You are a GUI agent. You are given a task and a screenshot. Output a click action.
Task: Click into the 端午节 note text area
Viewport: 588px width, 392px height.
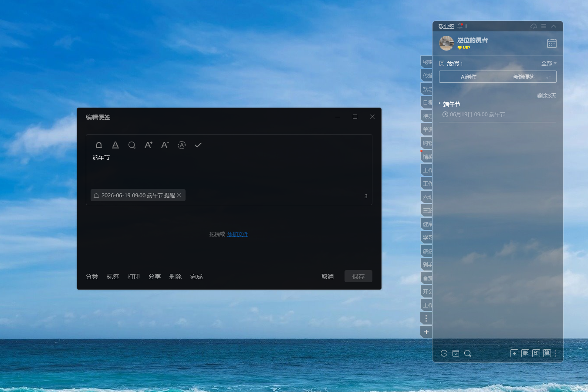coord(229,171)
